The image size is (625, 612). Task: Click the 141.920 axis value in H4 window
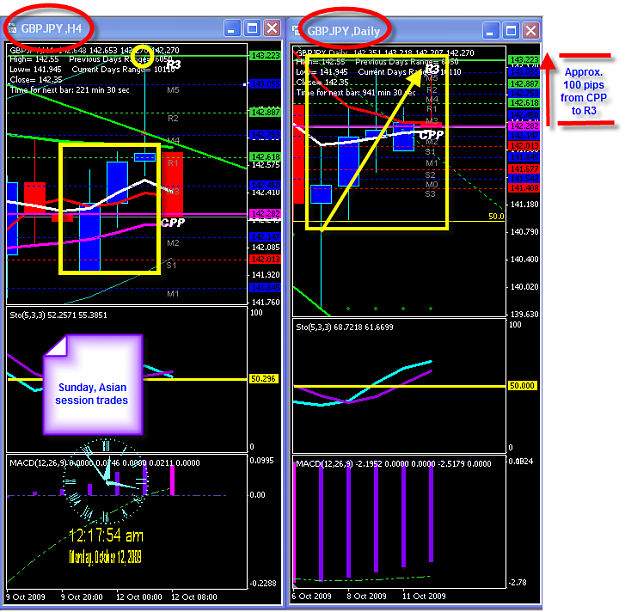pos(266,275)
